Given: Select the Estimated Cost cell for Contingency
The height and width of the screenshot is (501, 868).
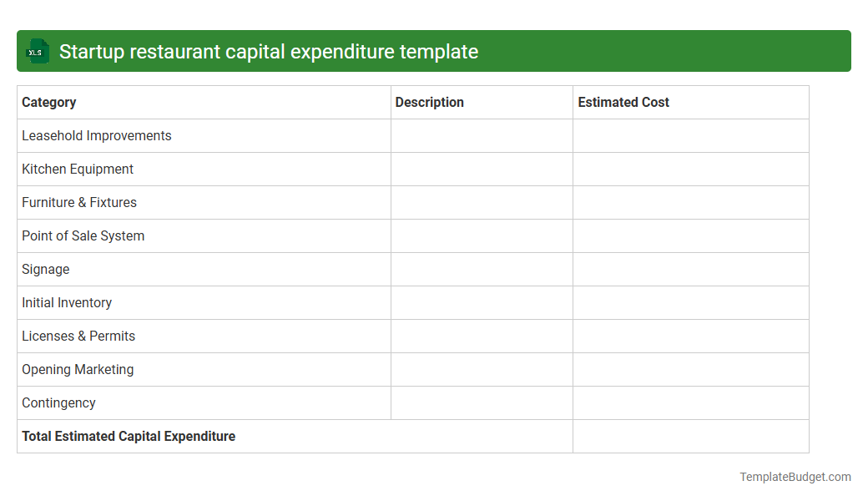Looking at the screenshot, I should [690, 402].
